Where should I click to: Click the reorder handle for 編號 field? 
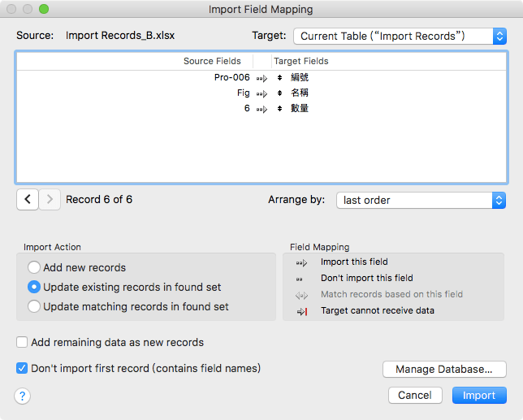(x=279, y=78)
